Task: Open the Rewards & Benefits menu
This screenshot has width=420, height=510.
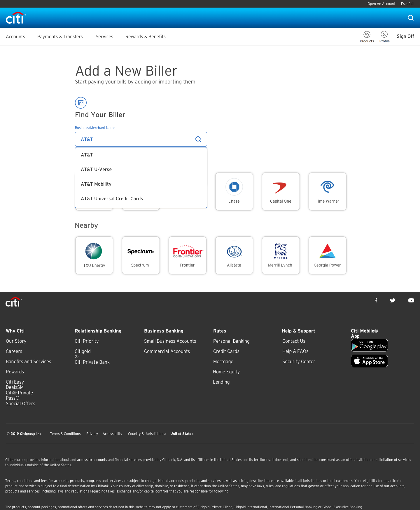Action: (x=146, y=36)
